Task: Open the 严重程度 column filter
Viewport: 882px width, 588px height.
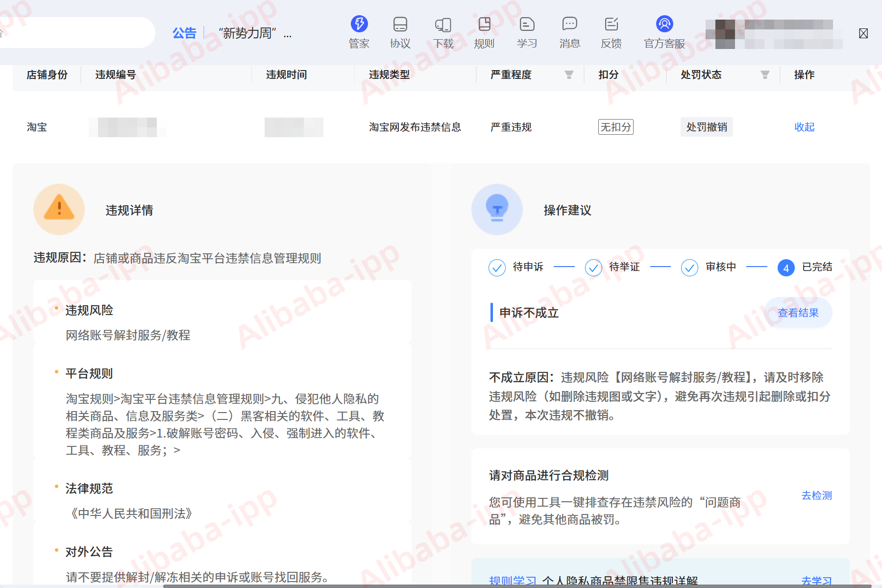Action: coord(569,74)
